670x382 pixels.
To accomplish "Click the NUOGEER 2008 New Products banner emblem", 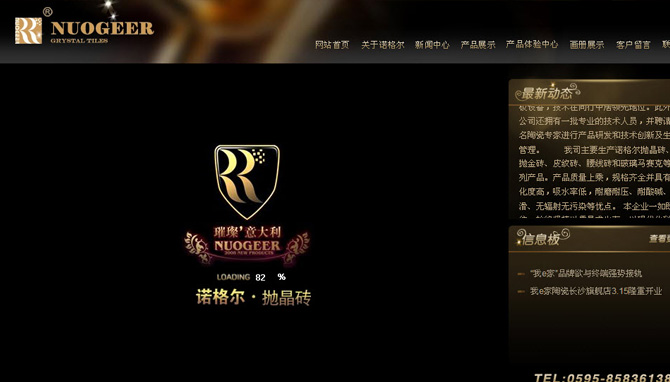I will [x=247, y=245].
